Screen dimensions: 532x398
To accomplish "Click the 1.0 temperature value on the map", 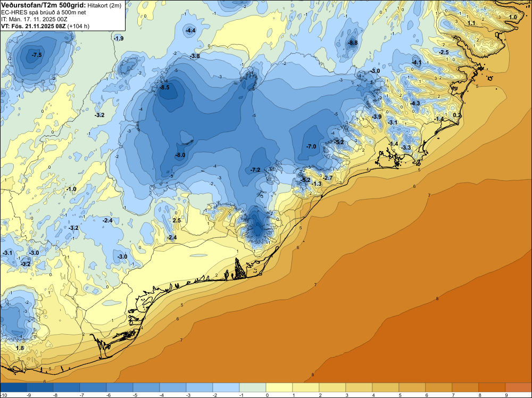I will point(513,18).
